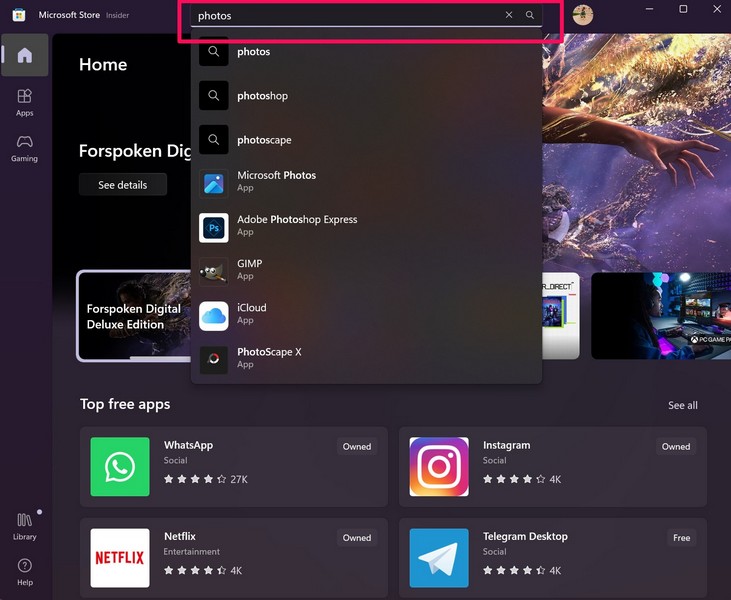Open the Library from the sidebar

[x=25, y=526]
